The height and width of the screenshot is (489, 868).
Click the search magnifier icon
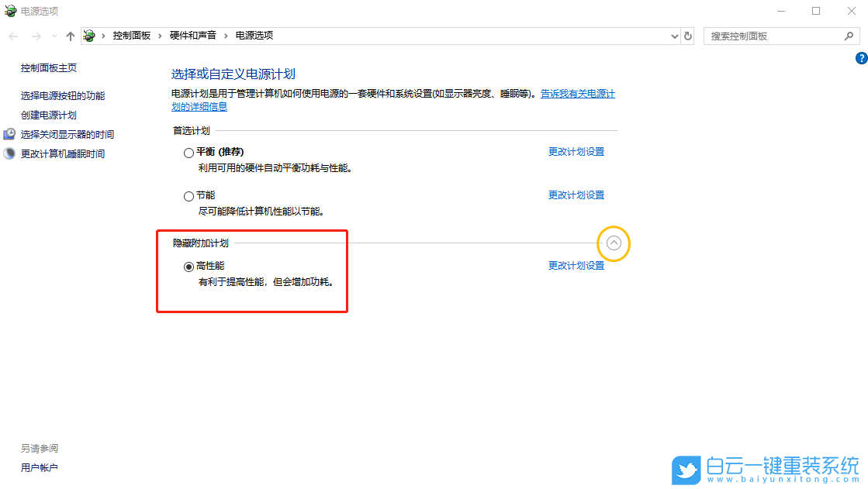[849, 36]
